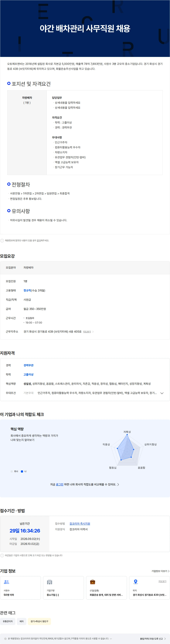This screenshot has width=170, height=644.
Task: Click 정규직 employment type text
Action: coord(27,290)
